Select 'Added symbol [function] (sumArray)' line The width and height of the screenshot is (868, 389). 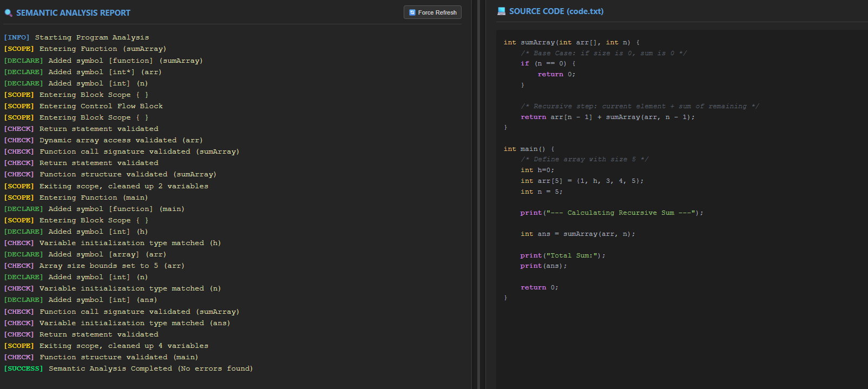click(x=103, y=61)
